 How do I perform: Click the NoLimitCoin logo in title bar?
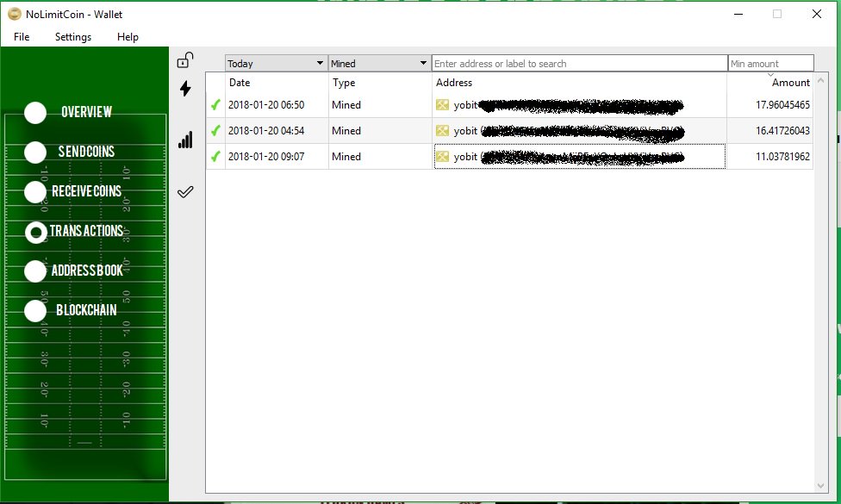click(x=15, y=15)
